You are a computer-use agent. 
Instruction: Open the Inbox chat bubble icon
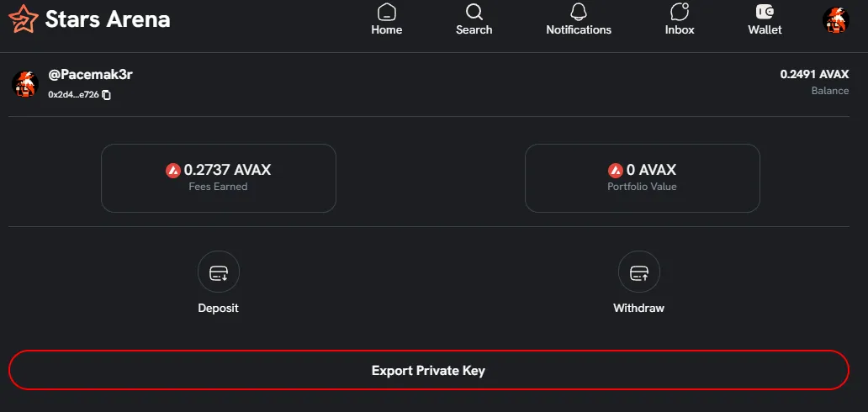(680, 12)
